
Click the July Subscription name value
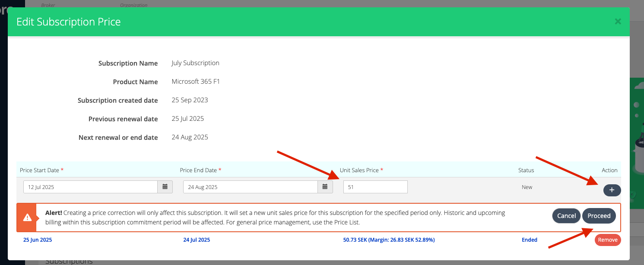coord(195,63)
